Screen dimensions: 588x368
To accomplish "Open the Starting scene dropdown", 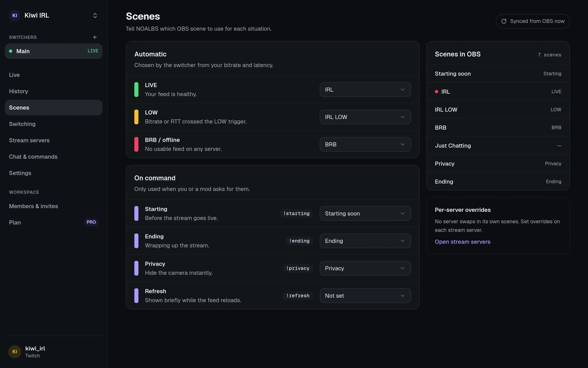I will [x=365, y=213].
